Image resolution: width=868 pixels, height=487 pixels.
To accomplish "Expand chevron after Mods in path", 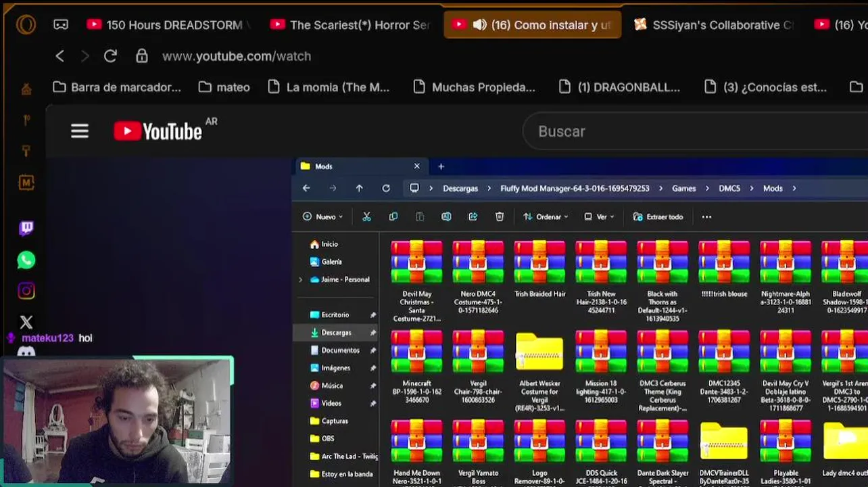I will [x=794, y=188].
